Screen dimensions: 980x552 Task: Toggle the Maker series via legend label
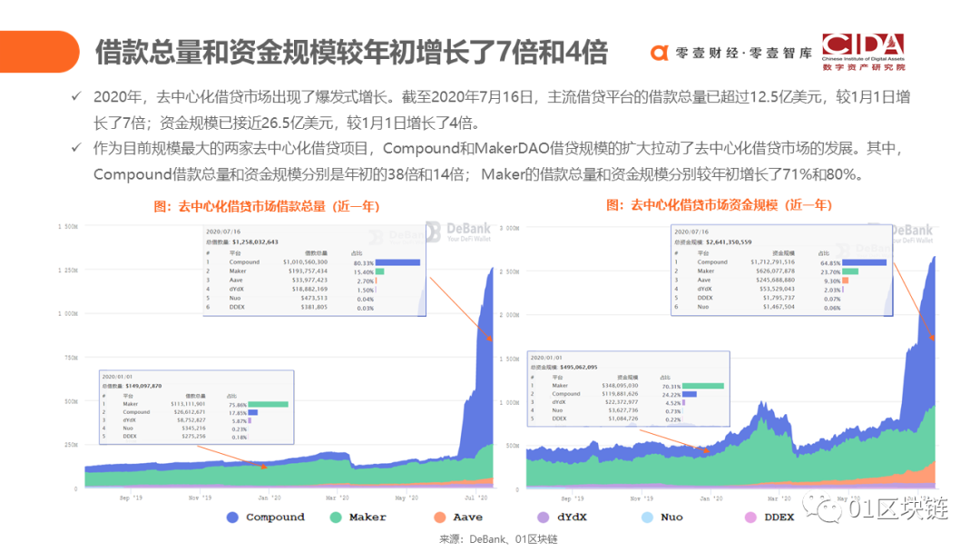[367, 517]
